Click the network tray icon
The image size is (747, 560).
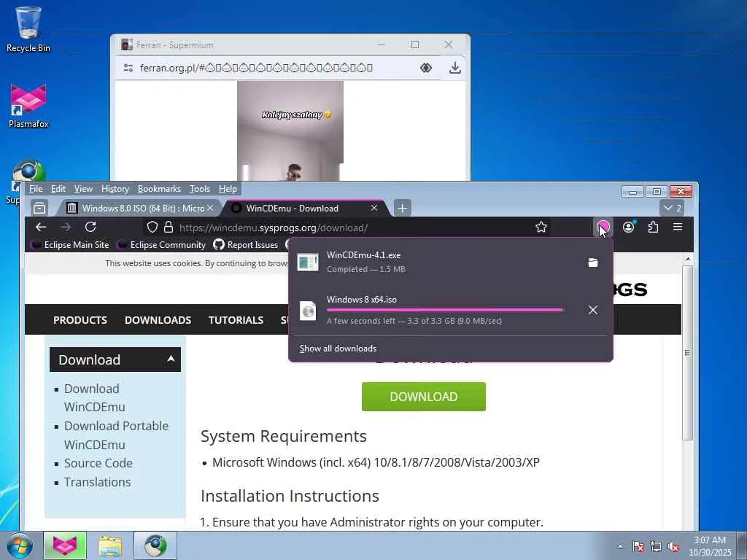coord(656,546)
